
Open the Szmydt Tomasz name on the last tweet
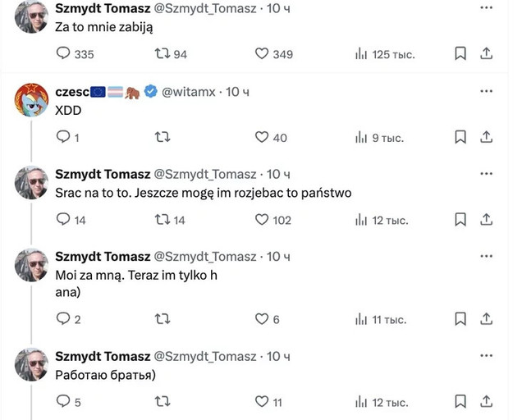click(x=103, y=357)
